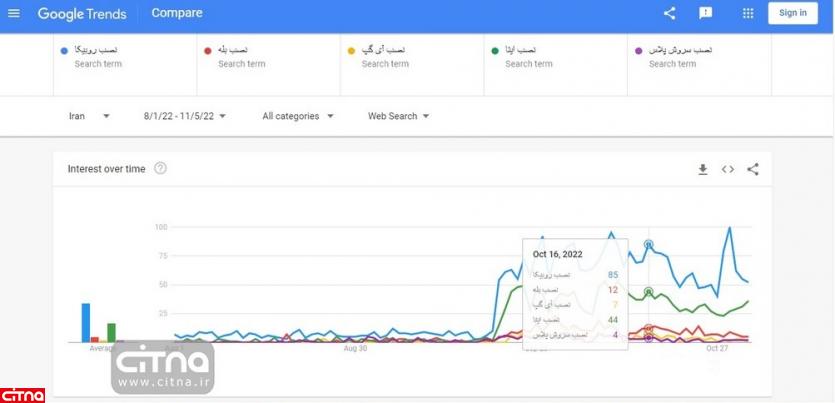Open the send feedback icon
Screen dimensions: 835x403
pos(706,13)
